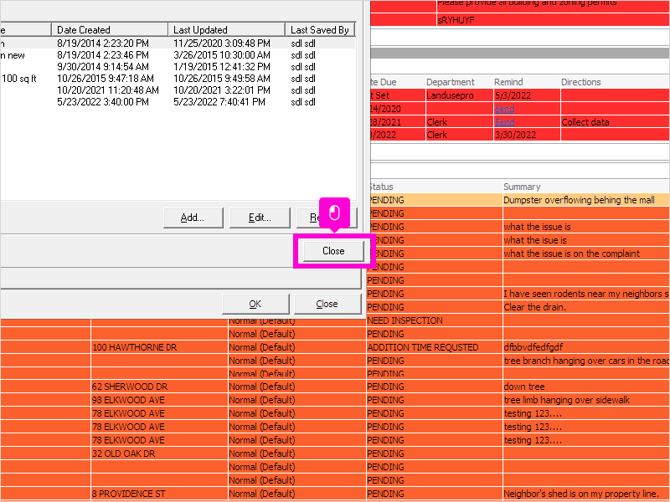
Task: Click the Department column header
Action: (450, 82)
